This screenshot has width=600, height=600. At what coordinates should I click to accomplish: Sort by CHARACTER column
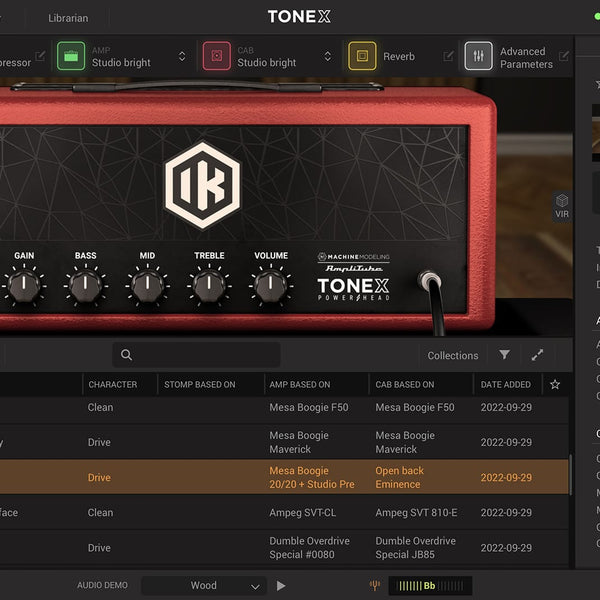pyautogui.click(x=112, y=385)
